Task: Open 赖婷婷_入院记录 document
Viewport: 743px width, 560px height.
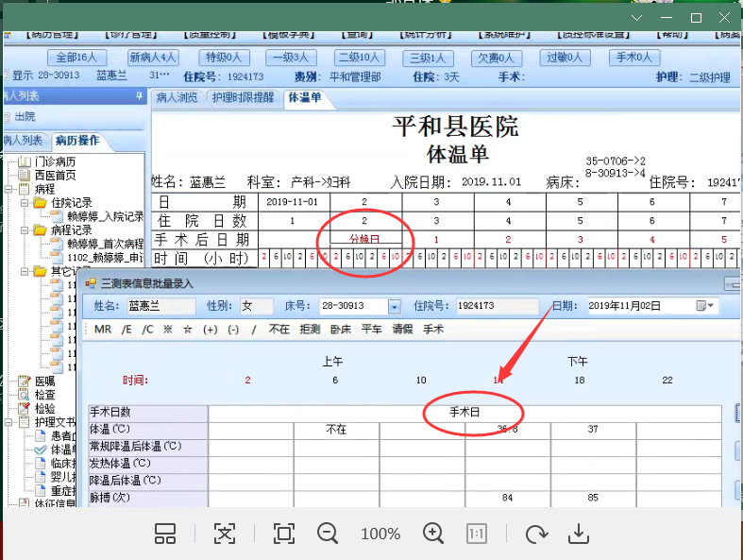Action: click(x=105, y=216)
